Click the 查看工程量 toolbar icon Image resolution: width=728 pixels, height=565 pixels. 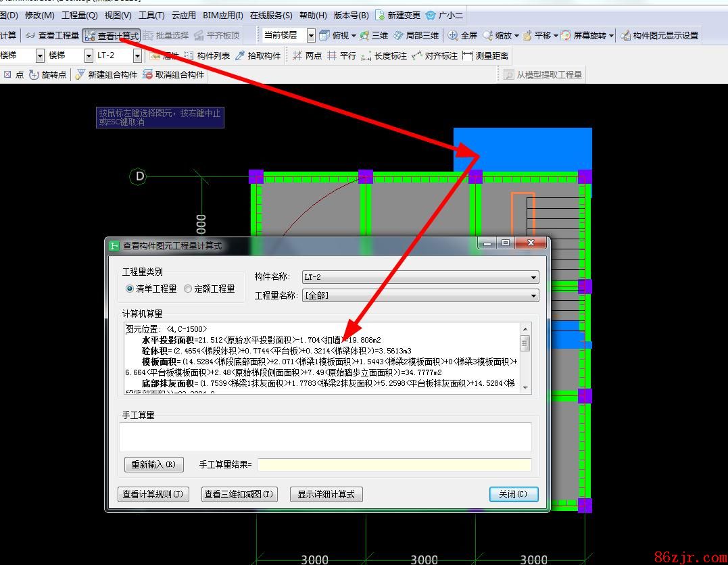pos(30,36)
